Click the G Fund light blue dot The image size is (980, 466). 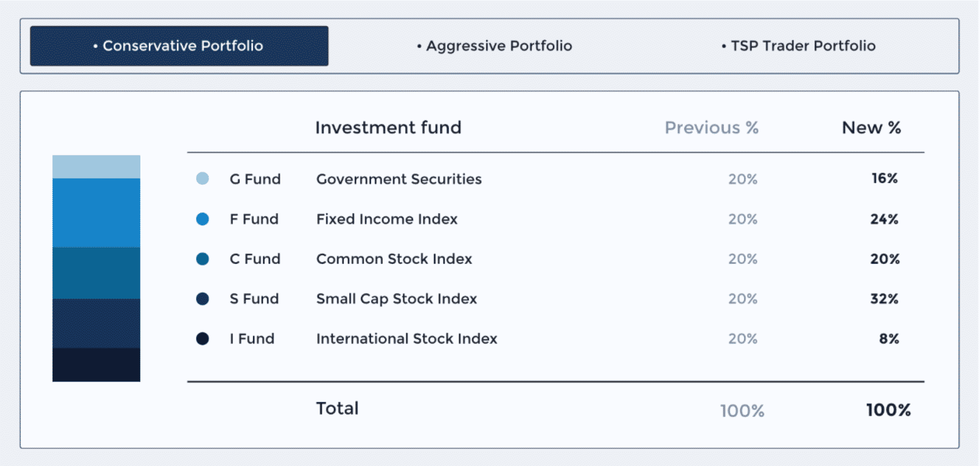(x=203, y=179)
